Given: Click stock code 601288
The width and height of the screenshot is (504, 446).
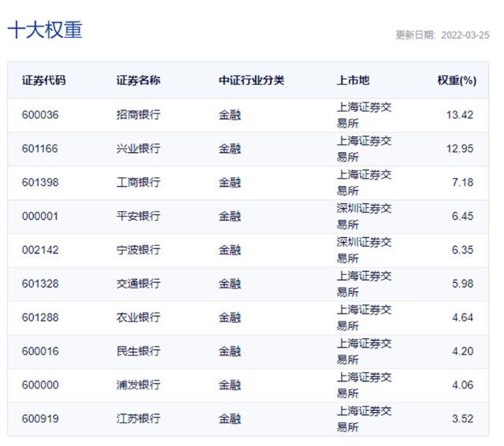Looking at the screenshot, I should [x=40, y=318].
